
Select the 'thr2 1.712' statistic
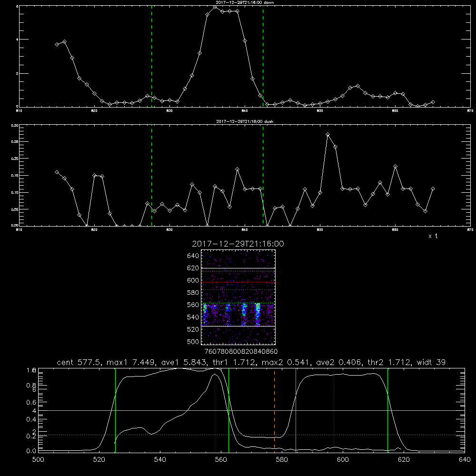click(389, 362)
